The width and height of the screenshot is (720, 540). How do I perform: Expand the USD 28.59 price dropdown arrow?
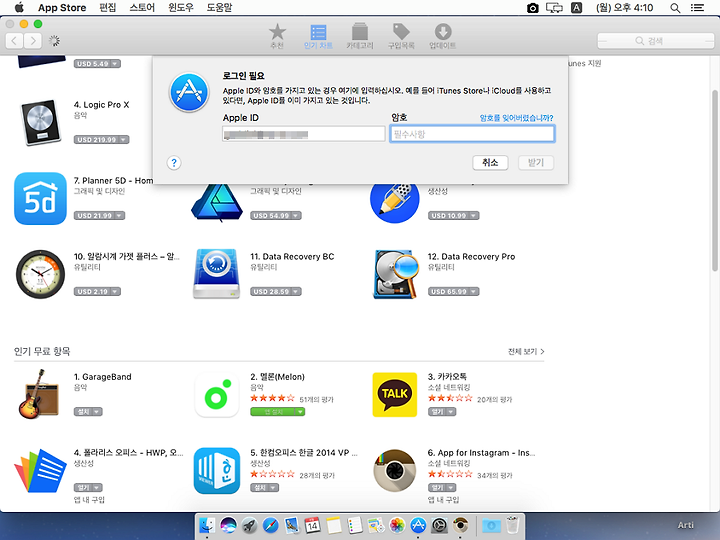[296, 292]
